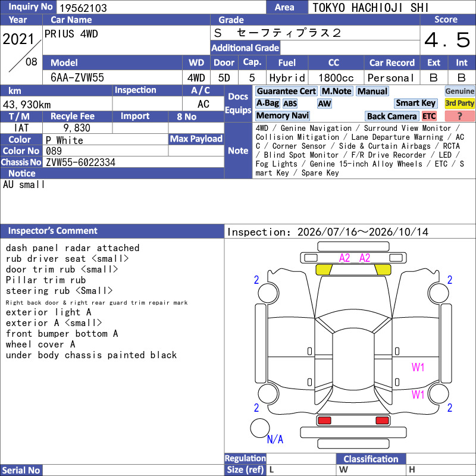The width and height of the screenshot is (476, 476).
Task: Select the AW equipment badge
Action: click(324, 104)
